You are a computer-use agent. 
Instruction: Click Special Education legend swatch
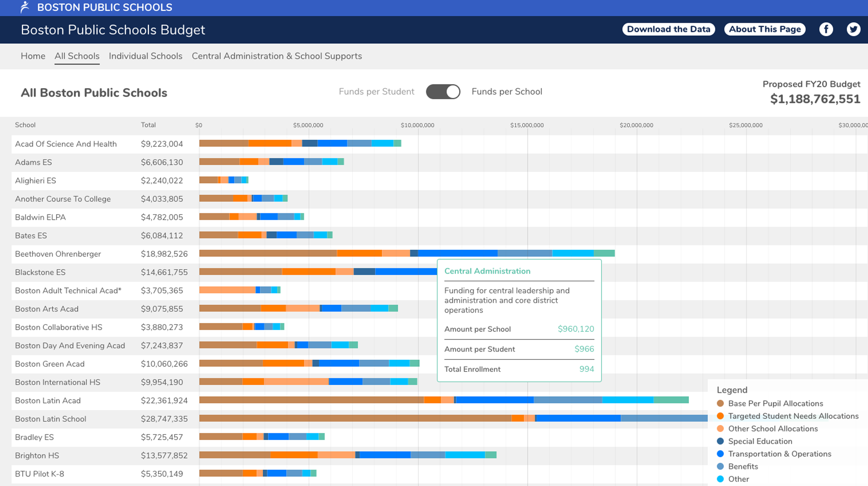tap(720, 441)
